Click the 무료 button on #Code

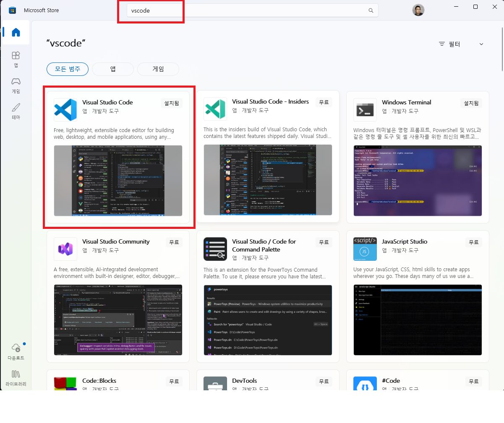[474, 381]
